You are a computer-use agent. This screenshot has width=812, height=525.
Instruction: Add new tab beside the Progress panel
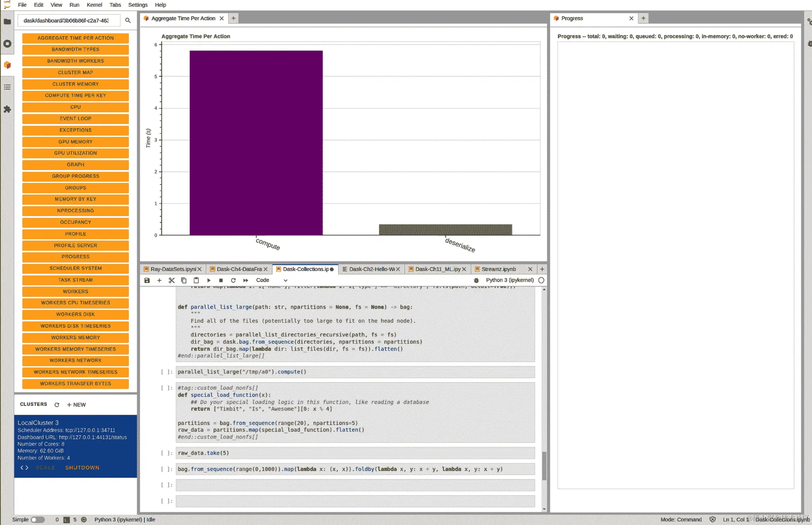point(643,18)
